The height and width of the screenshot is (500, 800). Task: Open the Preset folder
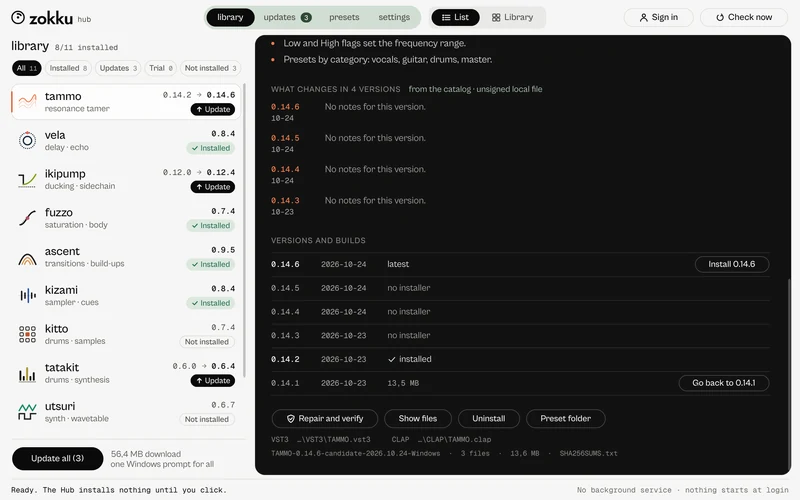[565, 419]
